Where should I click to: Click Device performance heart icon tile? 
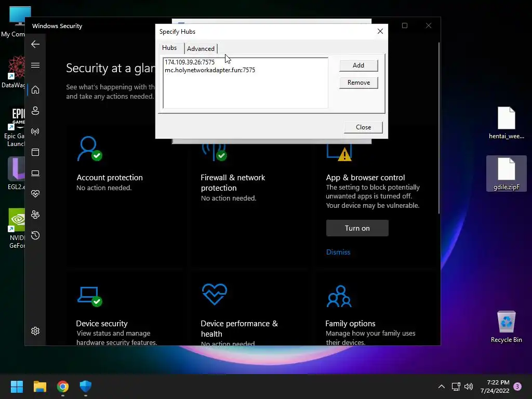(x=215, y=294)
